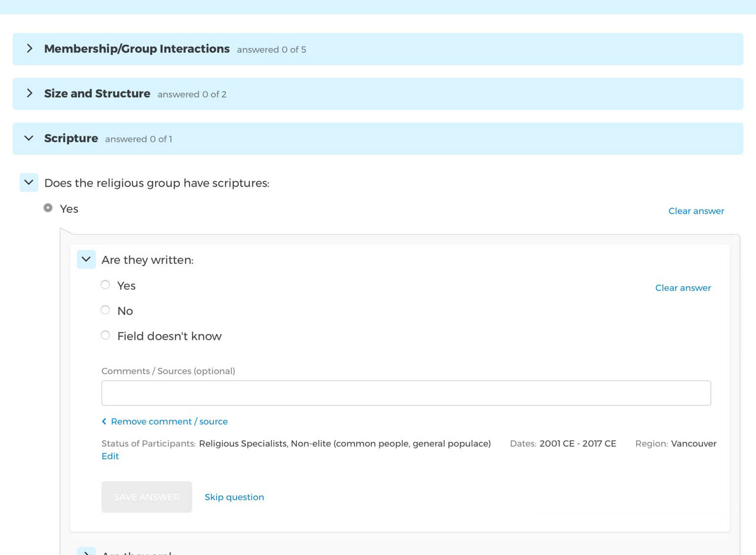Click inside the Comments / Sources text box
This screenshot has width=756, height=555.
(x=405, y=393)
